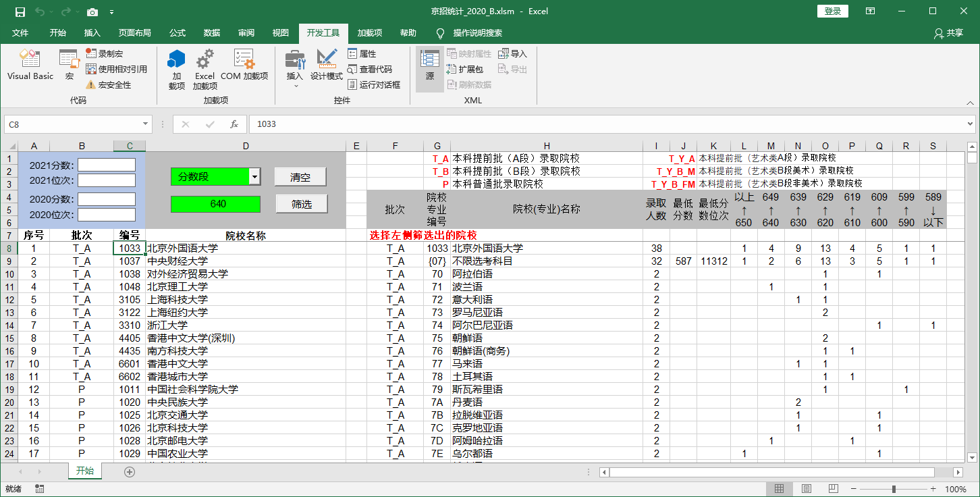
Task: Click the 登录 sign-in button
Action: (833, 11)
